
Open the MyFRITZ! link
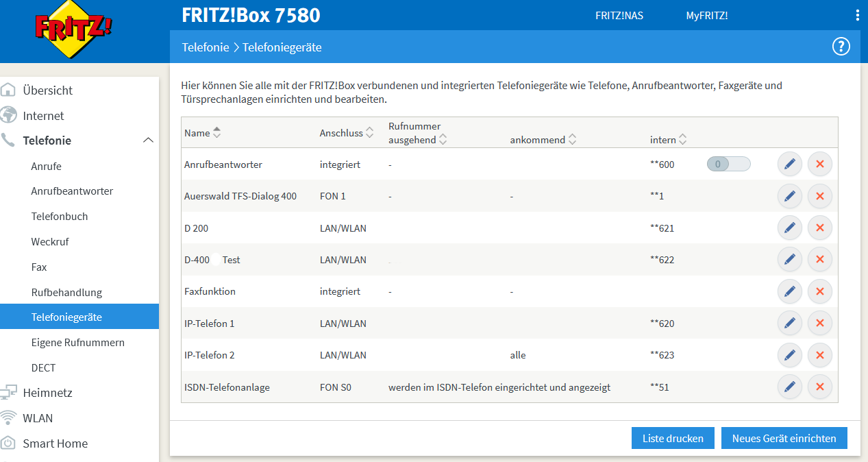pyautogui.click(x=706, y=16)
